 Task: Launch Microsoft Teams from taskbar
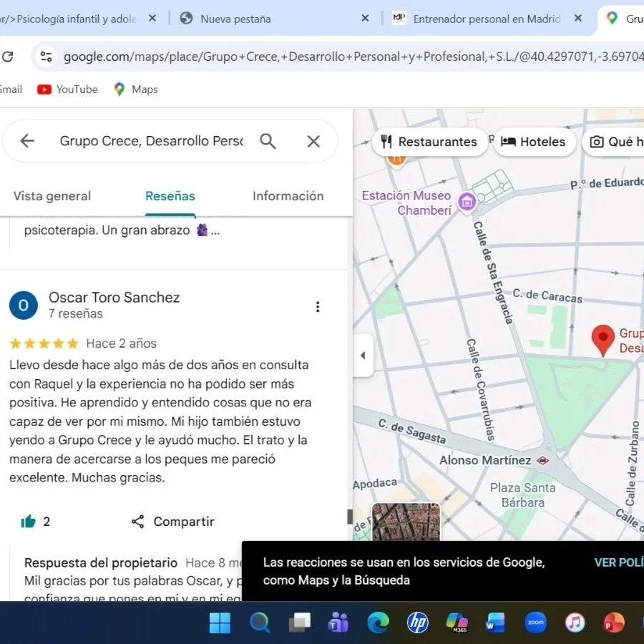(x=338, y=623)
